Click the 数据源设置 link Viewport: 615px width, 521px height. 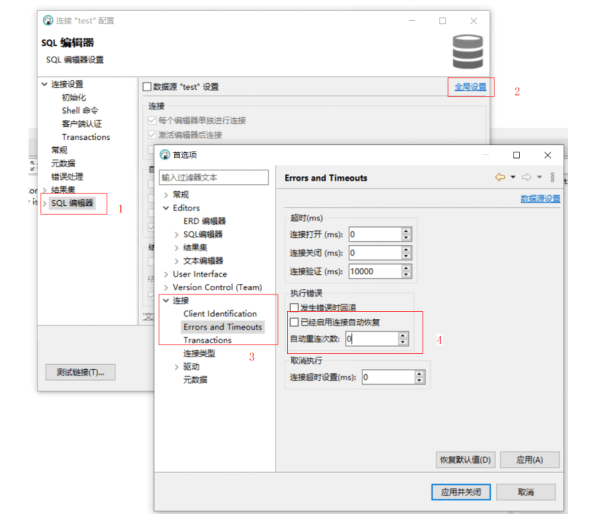click(540, 199)
